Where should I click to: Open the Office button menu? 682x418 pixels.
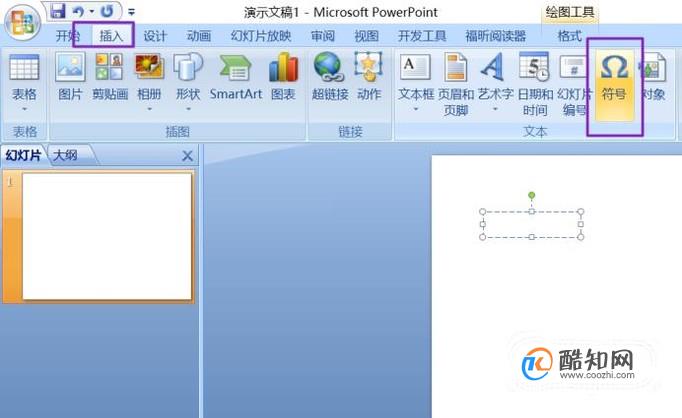click(22, 22)
